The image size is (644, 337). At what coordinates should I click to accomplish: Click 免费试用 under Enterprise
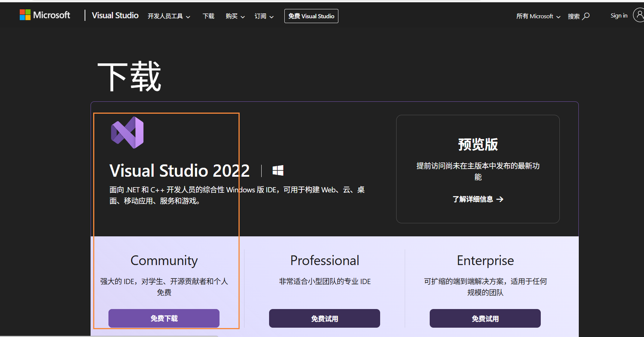coord(485,318)
